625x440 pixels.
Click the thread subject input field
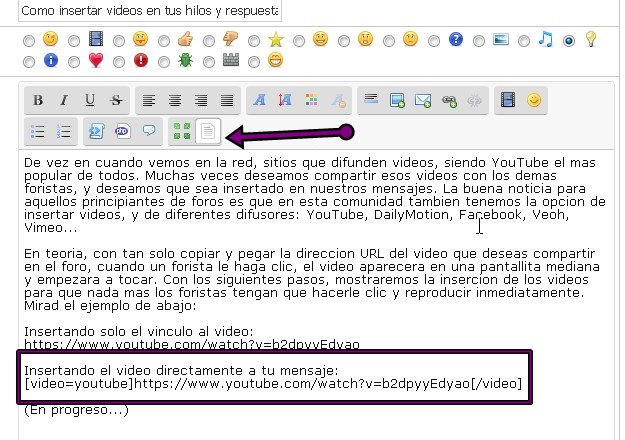pos(150,11)
